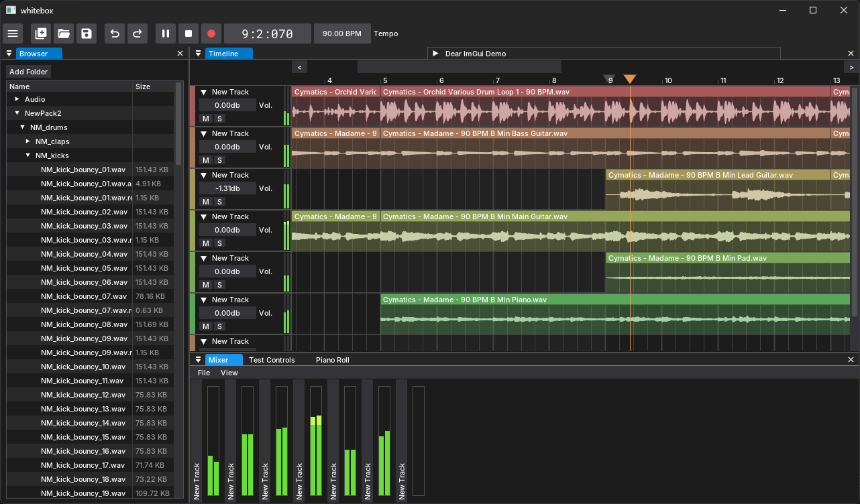Collapse the Pad track header triangle
The height and width of the screenshot is (504, 860).
(204, 258)
